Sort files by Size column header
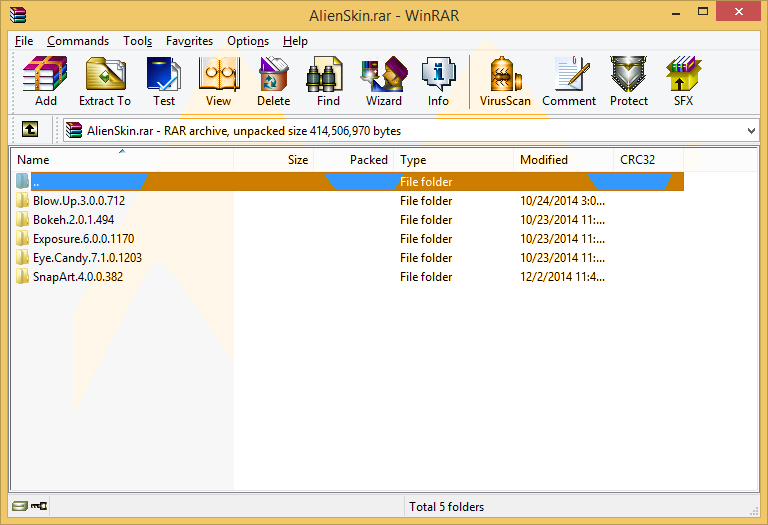Screen dimensions: 768x525 coord(273,160)
